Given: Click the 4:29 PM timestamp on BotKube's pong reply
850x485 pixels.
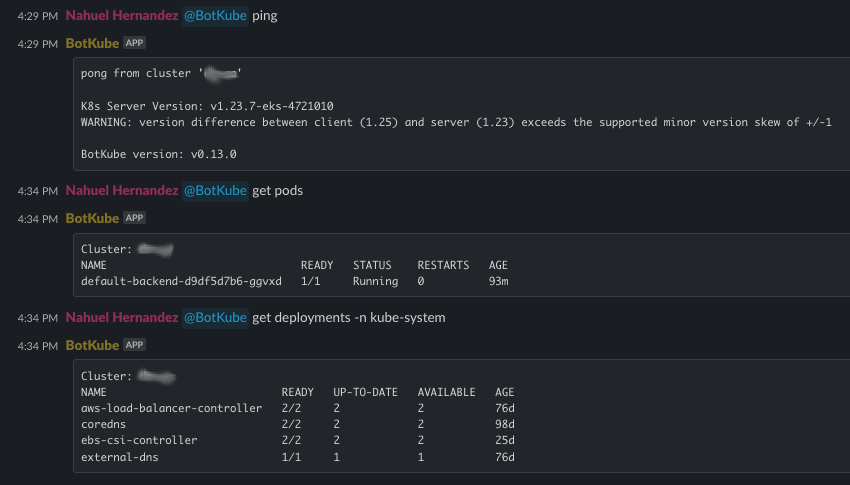Looking at the screenshot, I should point(38,45).
